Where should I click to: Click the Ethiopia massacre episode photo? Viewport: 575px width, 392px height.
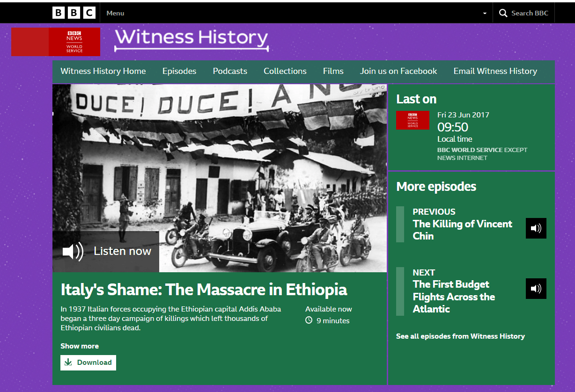[220, 178]
